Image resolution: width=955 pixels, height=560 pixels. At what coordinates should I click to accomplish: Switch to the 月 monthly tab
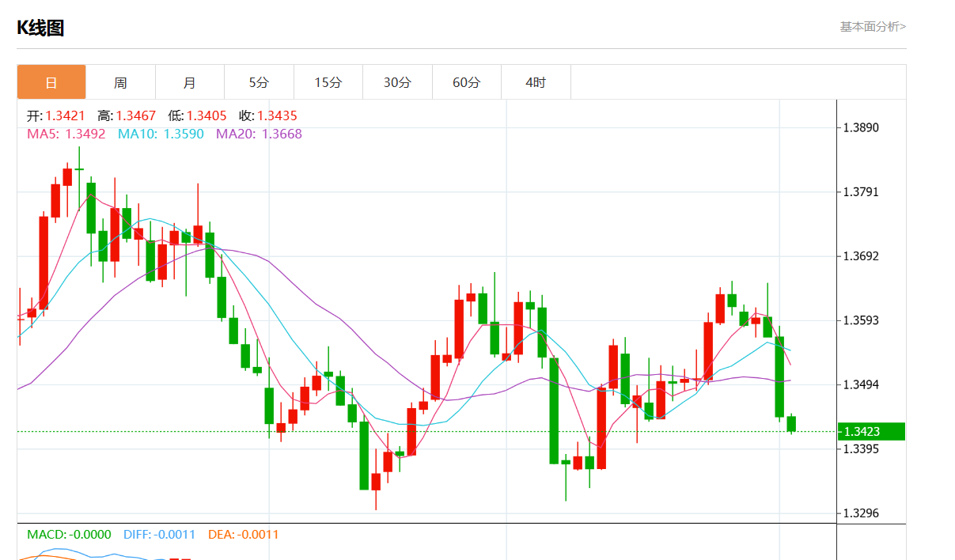click(190, 82)
